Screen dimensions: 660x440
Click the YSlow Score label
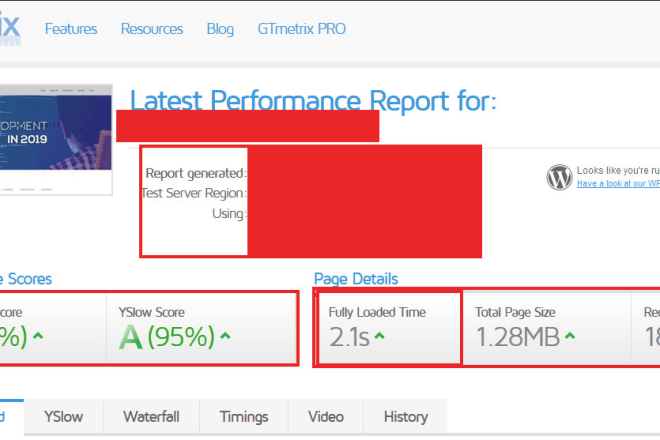(x=152, y=312)
